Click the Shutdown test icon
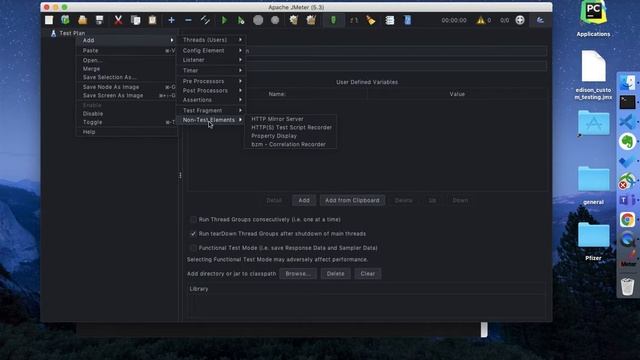The width and height of the screenshot is (640, 360). point(275,20)
